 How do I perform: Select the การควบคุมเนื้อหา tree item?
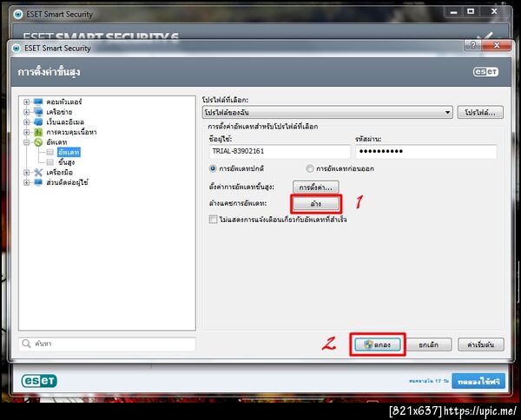tap(71, 132)
